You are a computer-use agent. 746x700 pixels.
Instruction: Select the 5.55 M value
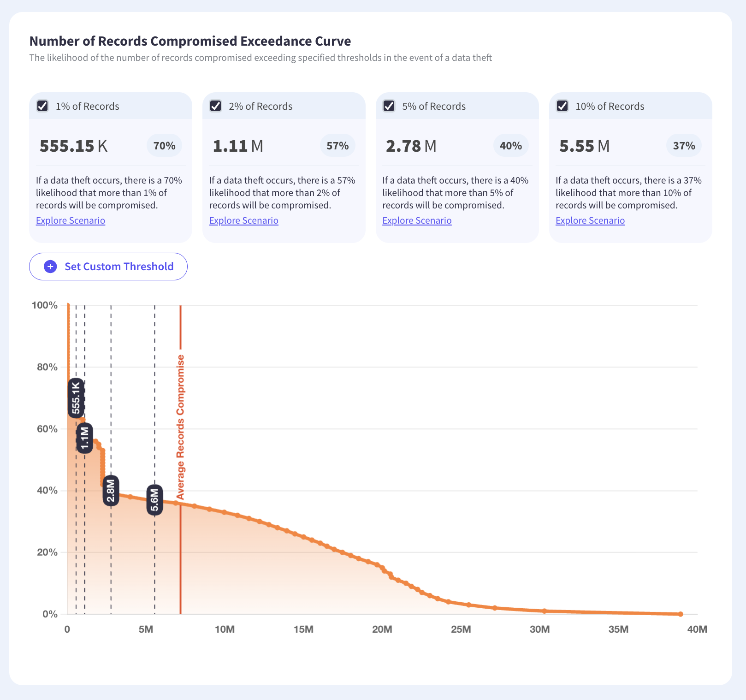tap(585, 146)
